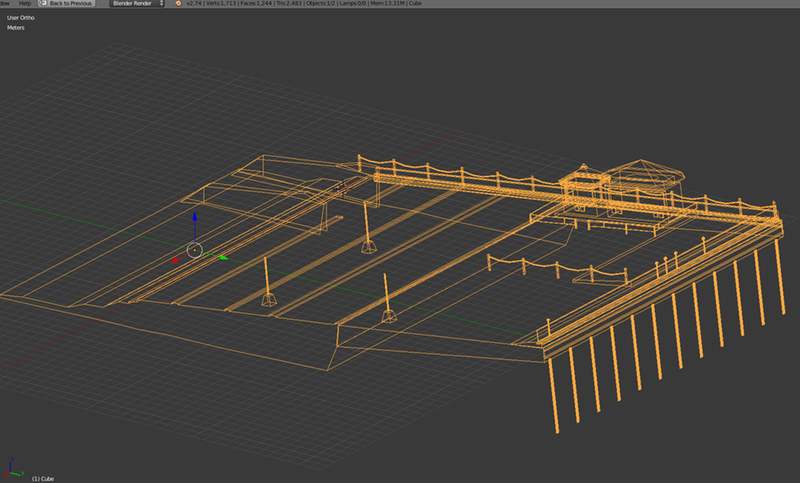Click the white circle at the manipulator center

click(x=195, y=250)
